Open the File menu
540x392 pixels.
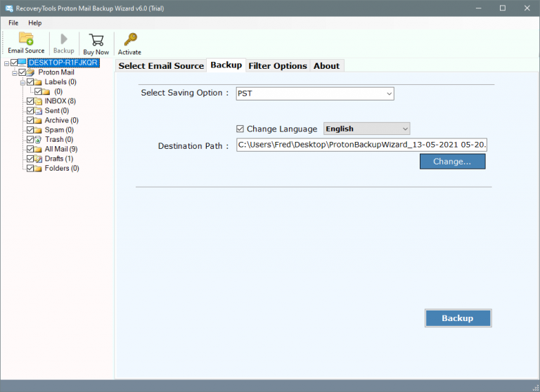coord(13,22)
